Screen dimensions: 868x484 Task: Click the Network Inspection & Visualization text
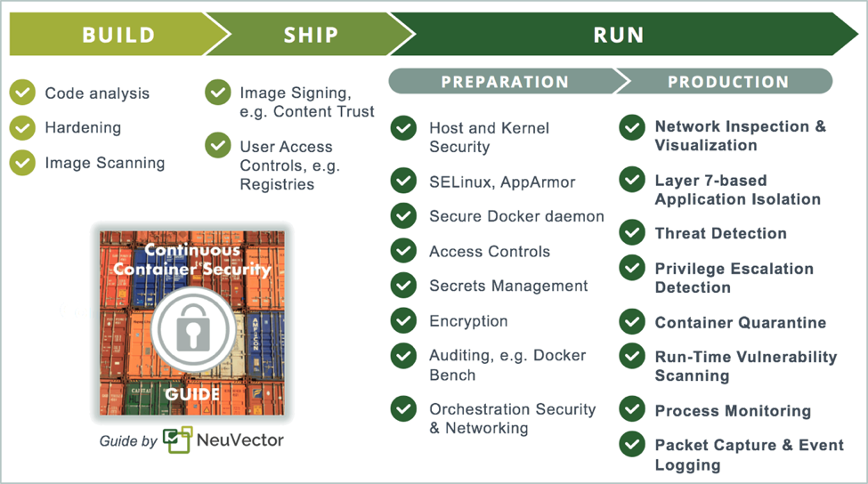pyautogui.click(x=740, y=135)
